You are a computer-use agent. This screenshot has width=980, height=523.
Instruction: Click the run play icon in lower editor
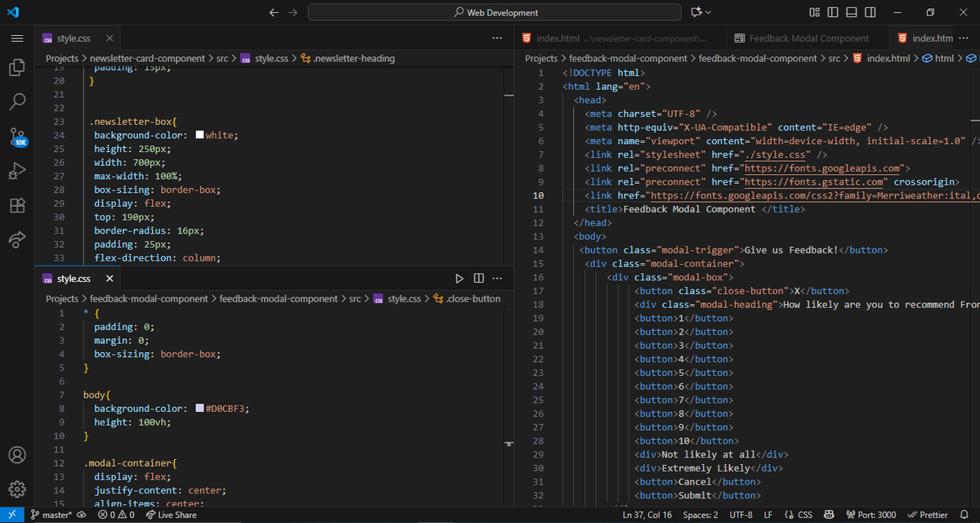459,279
